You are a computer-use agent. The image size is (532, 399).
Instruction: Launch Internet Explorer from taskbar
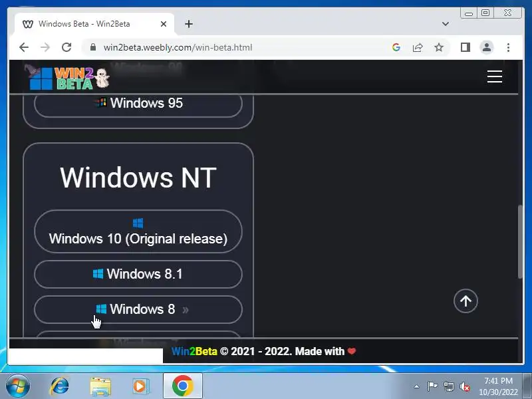pyautogui.click(x=59, y=386)
